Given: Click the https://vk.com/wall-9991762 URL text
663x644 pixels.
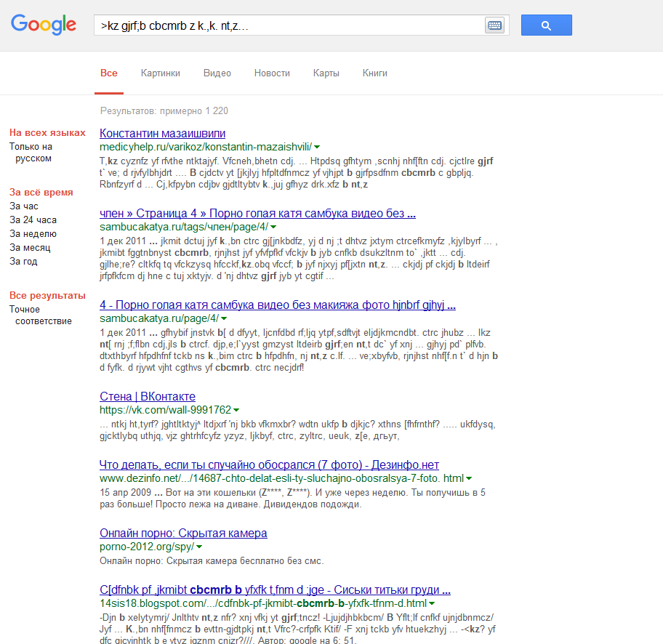Looking at the screenshot, I should pyautogui.click(x=165, y=410).
